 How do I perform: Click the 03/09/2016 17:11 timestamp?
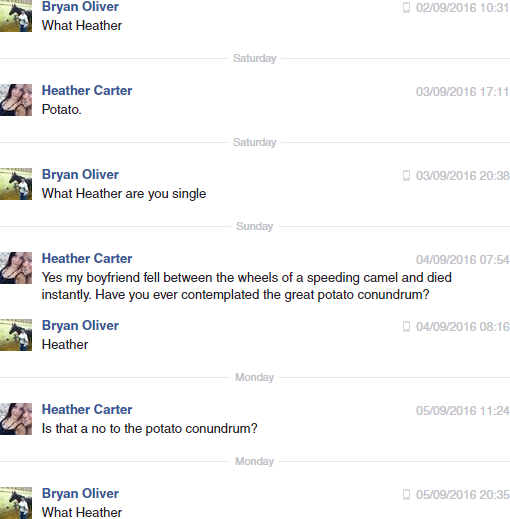[x=462, y=92]
